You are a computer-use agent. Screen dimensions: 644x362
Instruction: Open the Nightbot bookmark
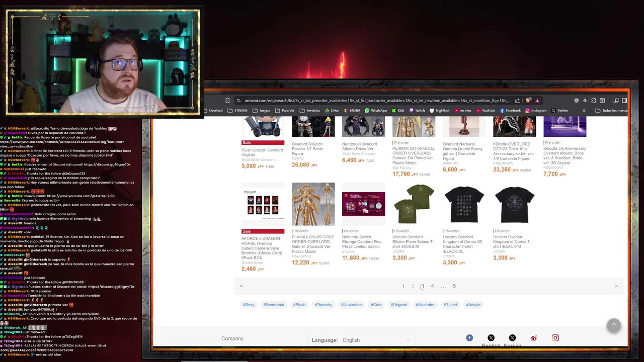[x=440, y=111]
